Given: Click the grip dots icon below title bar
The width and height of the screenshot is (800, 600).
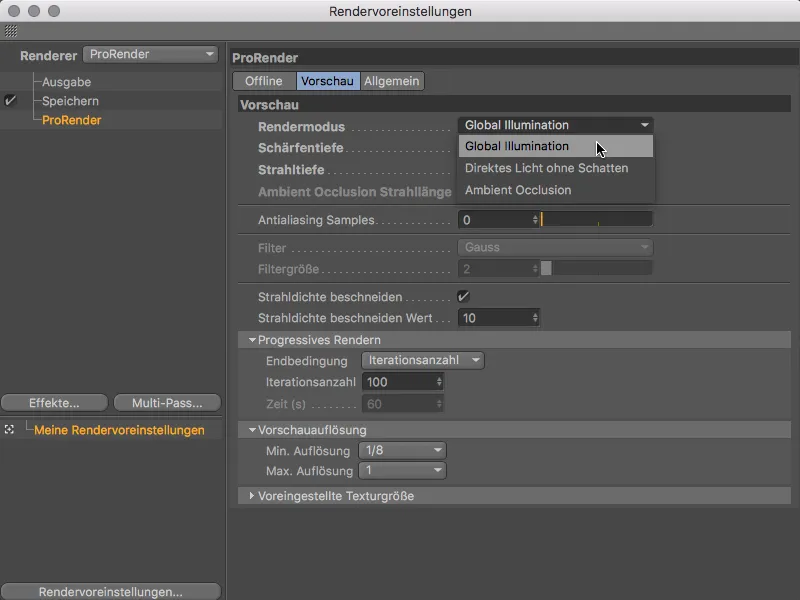Looking at the screenshot, I should [11, 31].
